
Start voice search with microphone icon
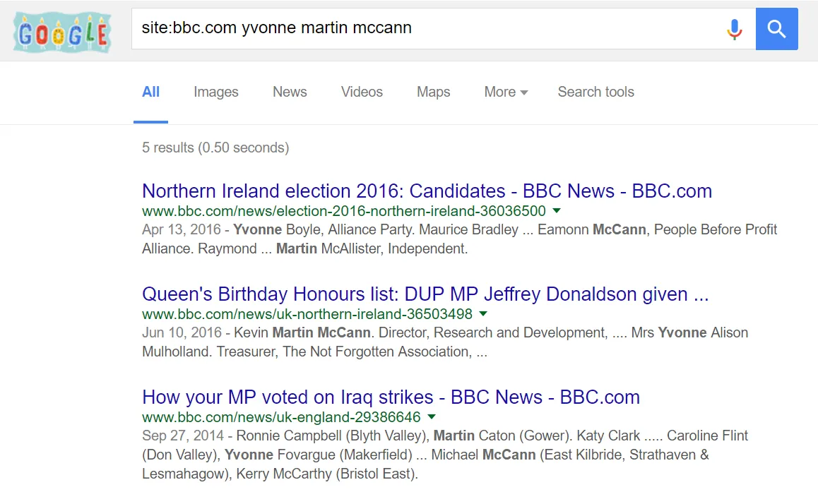[734, 29]
